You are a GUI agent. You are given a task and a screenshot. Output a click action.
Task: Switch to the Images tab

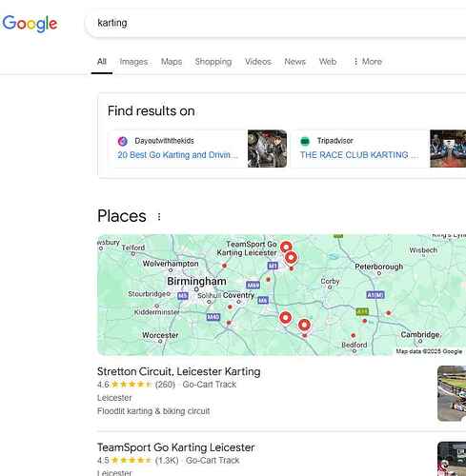pyautogui.click(x=133, y=62)
